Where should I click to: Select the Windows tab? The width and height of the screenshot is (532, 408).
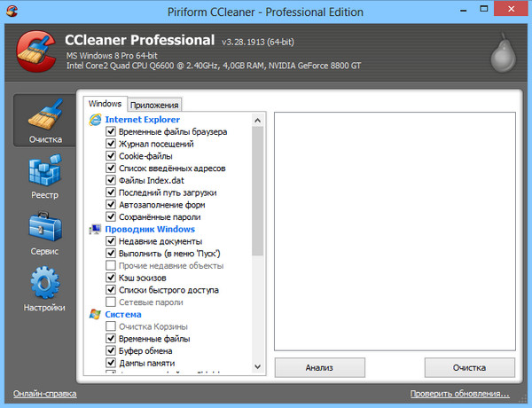pyautogui.click(x=105, y=104)
